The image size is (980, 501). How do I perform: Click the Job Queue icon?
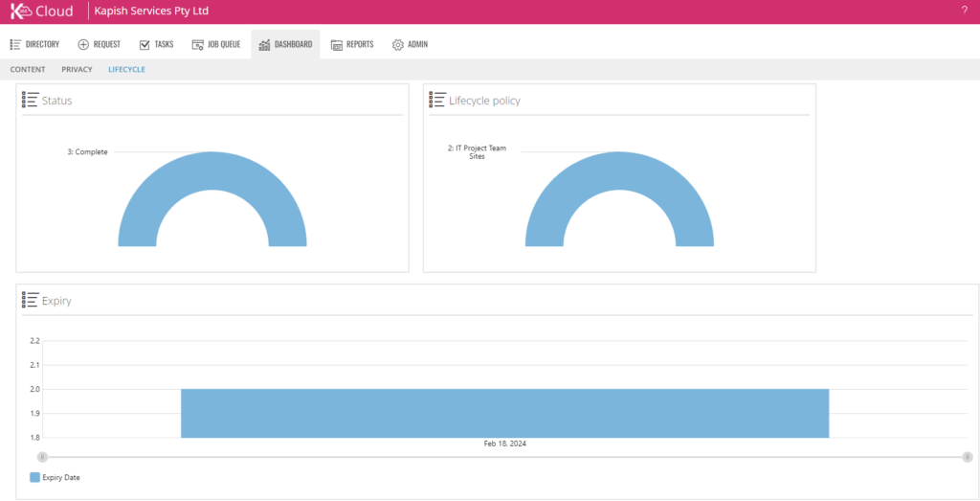click(197, 44)
